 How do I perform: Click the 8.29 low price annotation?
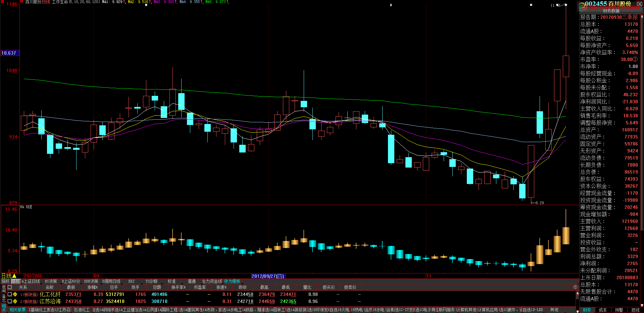coord(540,203)
